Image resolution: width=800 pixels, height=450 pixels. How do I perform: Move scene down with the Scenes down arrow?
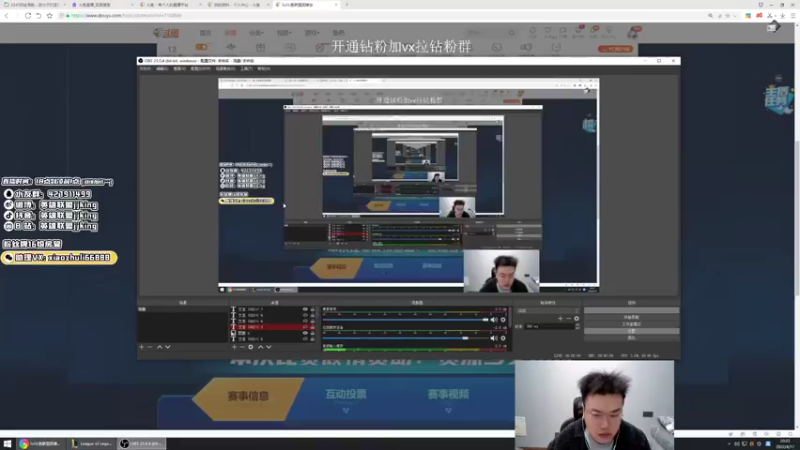tap(167, 347)
